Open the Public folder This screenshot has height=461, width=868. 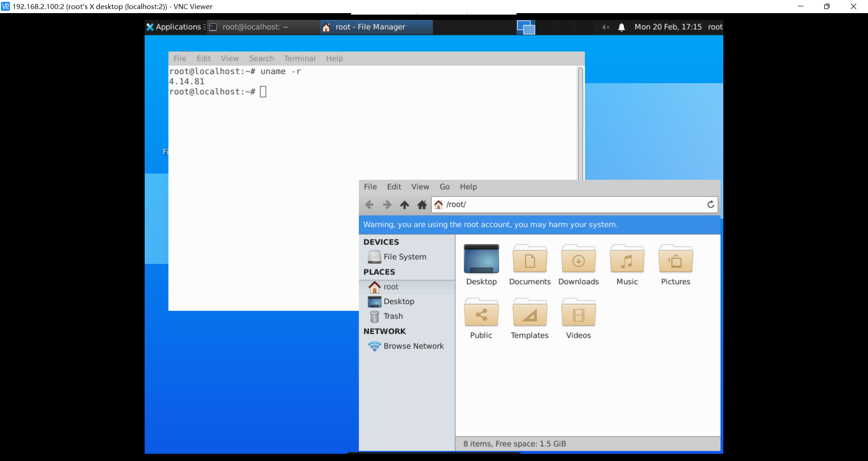[481, 319]
